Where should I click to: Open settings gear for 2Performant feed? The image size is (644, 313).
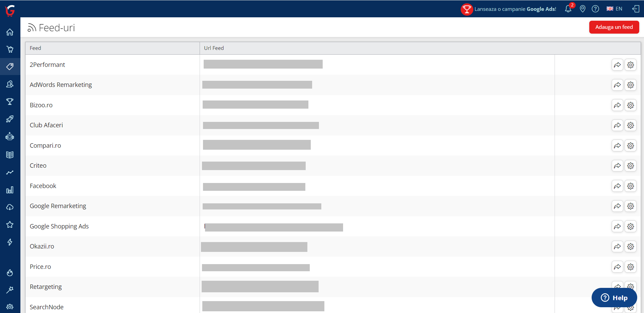630,65
